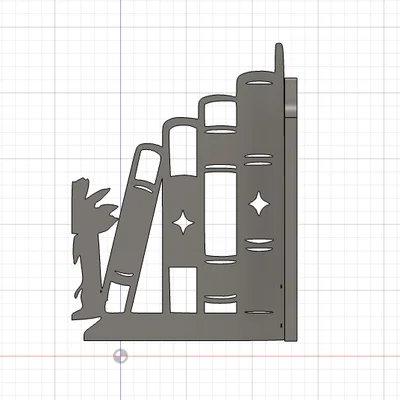Select the vertical back plate of bookend
This screenshot has height=400, width=400.
pyautogui.click(x=291, y=209)
